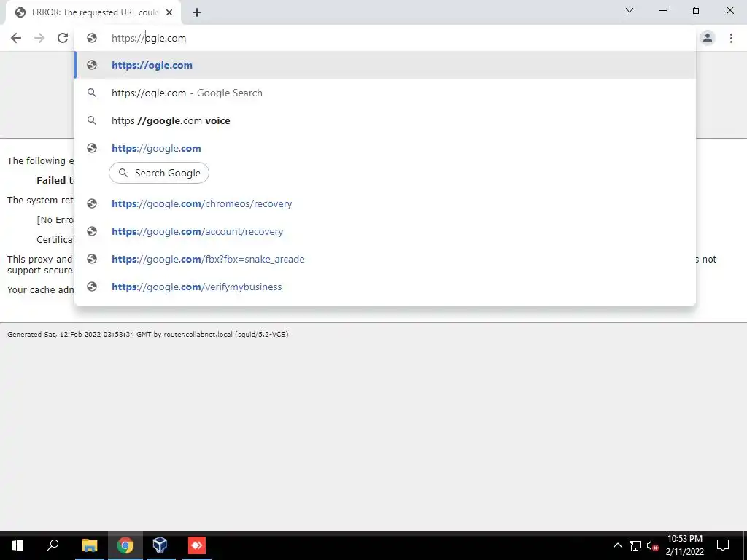Screen dimensions: 747x560
Task: Open the Chrome three-dot menu
Action: [x=731, y=38]
